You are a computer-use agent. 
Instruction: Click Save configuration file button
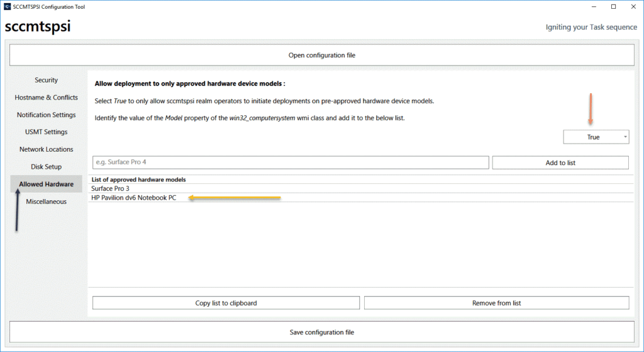(321, 332)
